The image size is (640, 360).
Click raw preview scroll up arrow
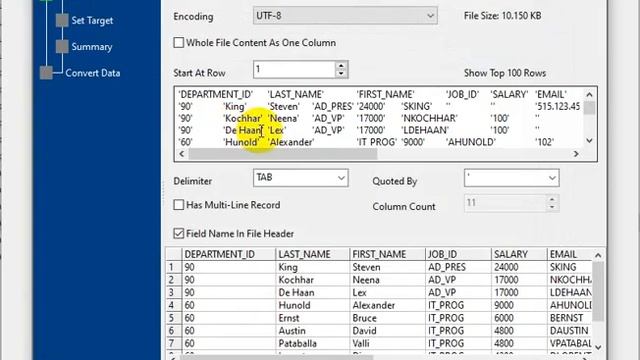point(589,95)
